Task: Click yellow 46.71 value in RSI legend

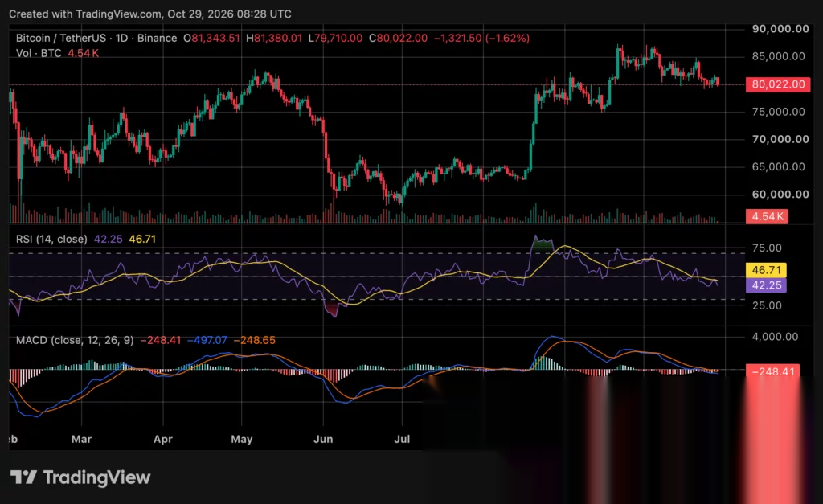Action: click(142, 239)
